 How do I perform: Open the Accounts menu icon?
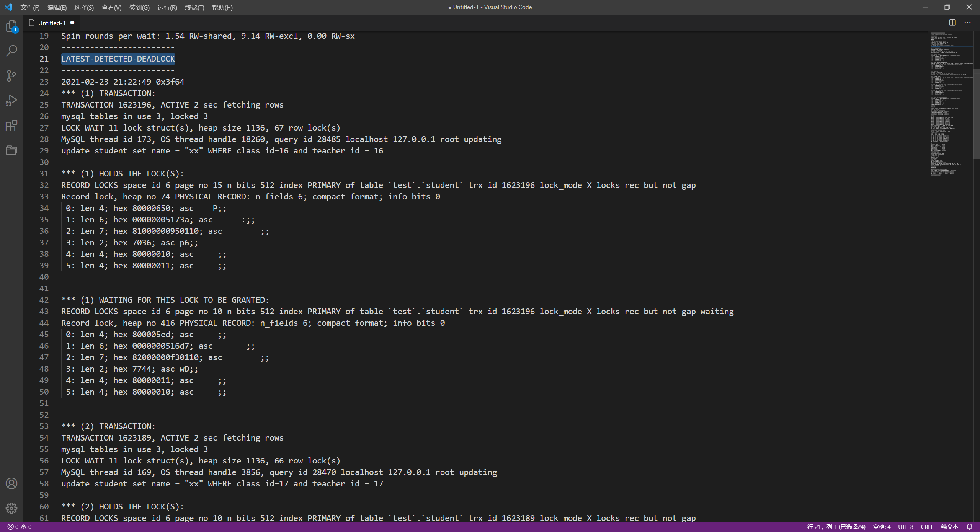click(x=11, y=483)
